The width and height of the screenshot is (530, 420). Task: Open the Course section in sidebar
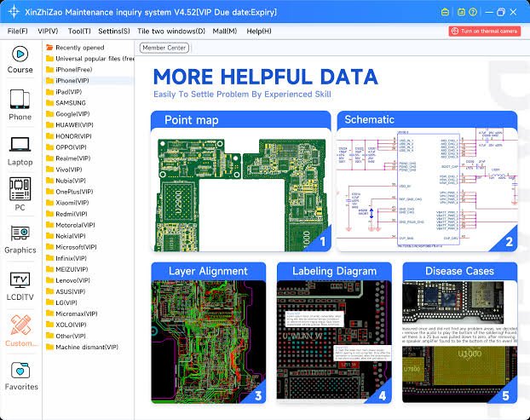[20, 57]
